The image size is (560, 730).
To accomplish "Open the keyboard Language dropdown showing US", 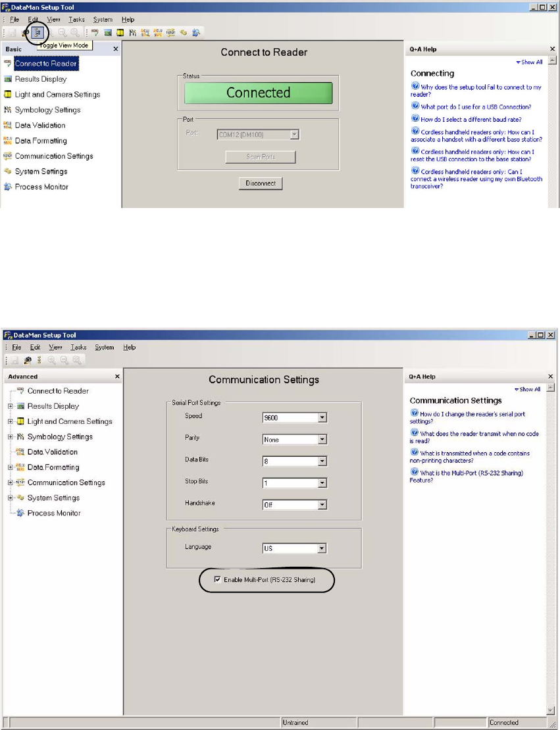I will 322,548.
